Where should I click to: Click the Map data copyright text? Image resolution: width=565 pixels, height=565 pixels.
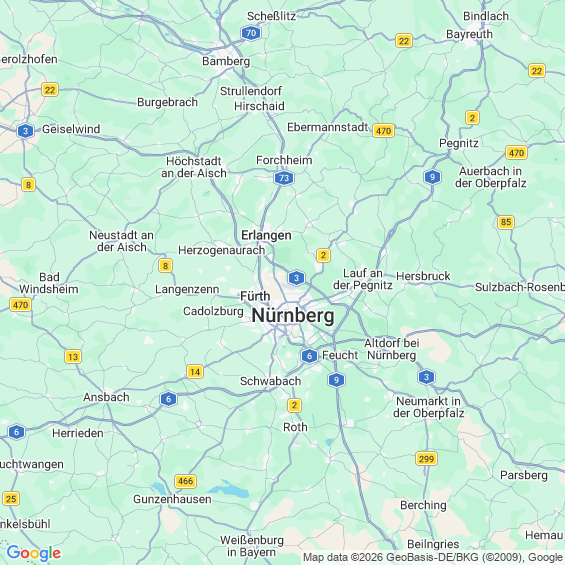pyautogui.click(x=433, y=557)
